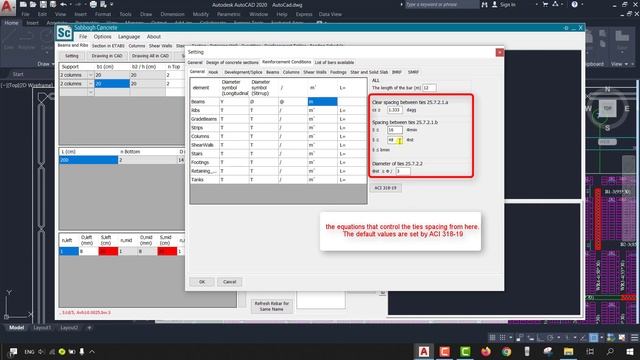Open the Undo history dropdown arrow
The width and height of the screenshot is (640, 360).
70,4
